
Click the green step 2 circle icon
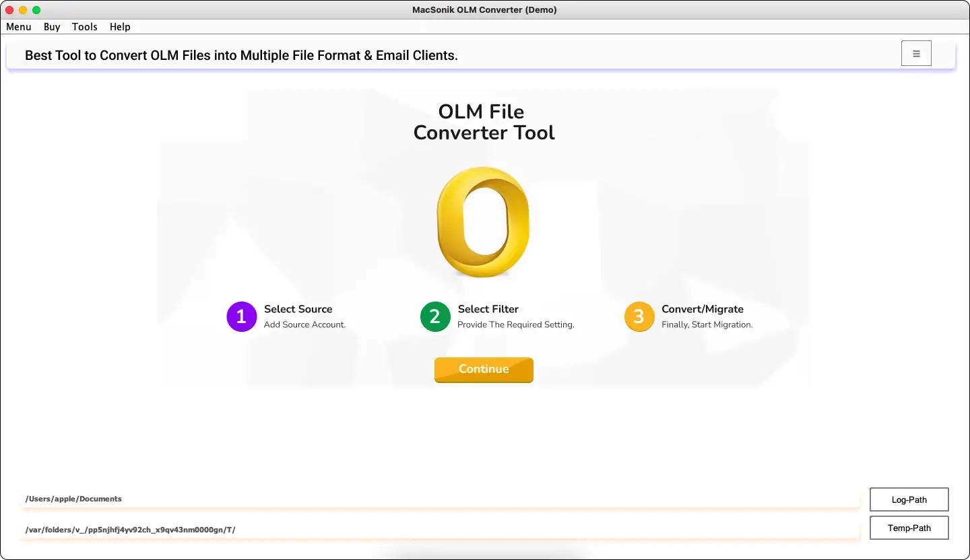(435, 316)
